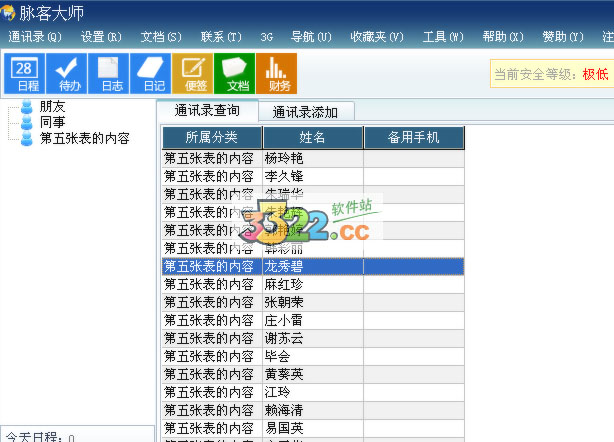Viewport: 614px width, 442px height.
Task: Click the 当前安全等级 极低 notice
Action: pyautogui.click(x=552, y=74)
